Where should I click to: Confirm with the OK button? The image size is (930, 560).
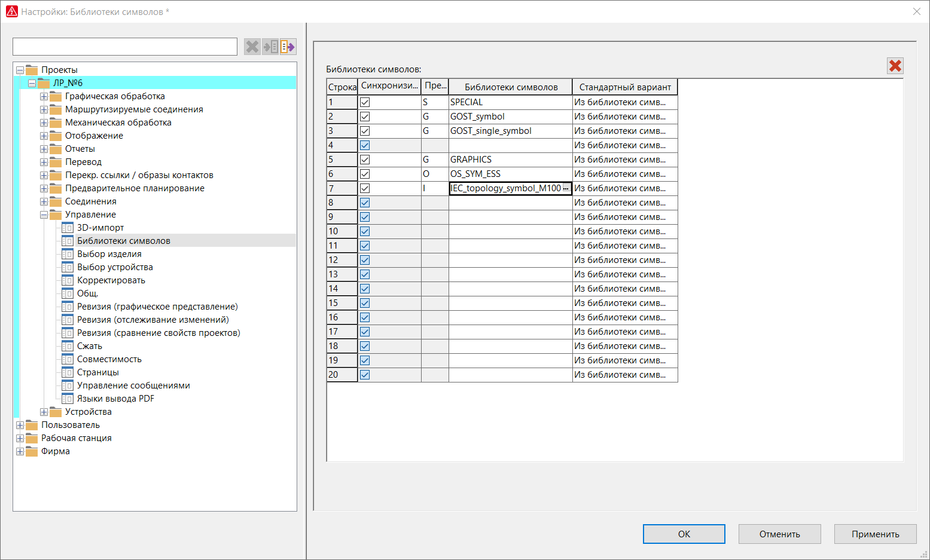click(x=684, y=534)
